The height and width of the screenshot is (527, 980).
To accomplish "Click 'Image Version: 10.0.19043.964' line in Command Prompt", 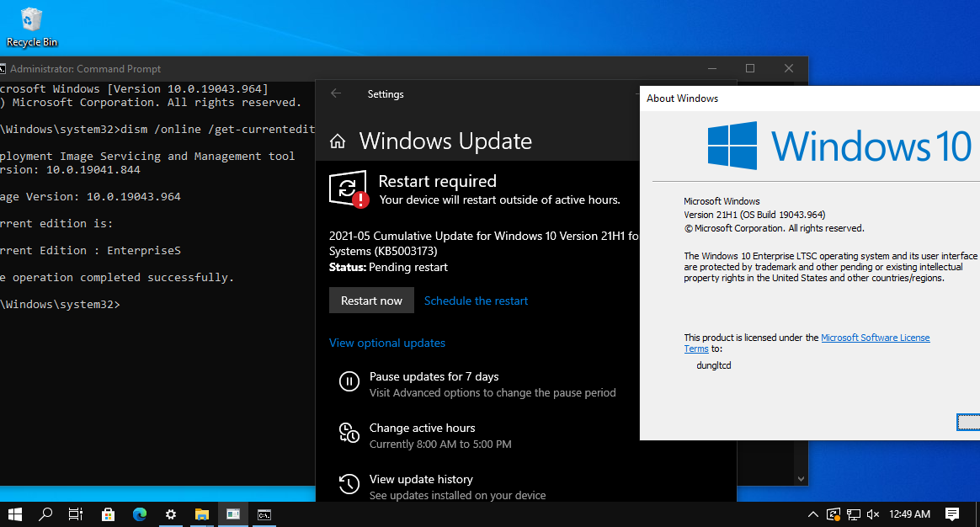I will [x=91, y=196].
